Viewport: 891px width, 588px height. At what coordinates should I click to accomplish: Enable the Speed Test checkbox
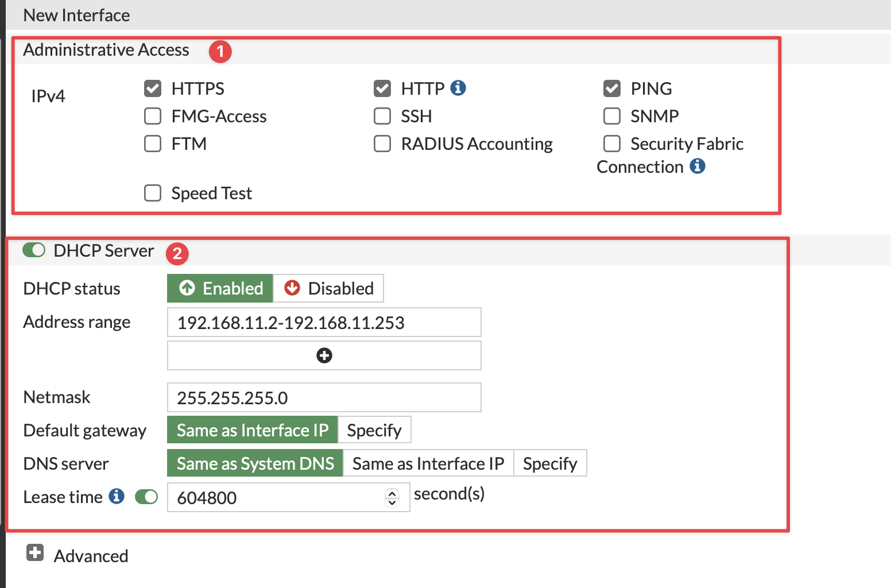coord(153,193)
